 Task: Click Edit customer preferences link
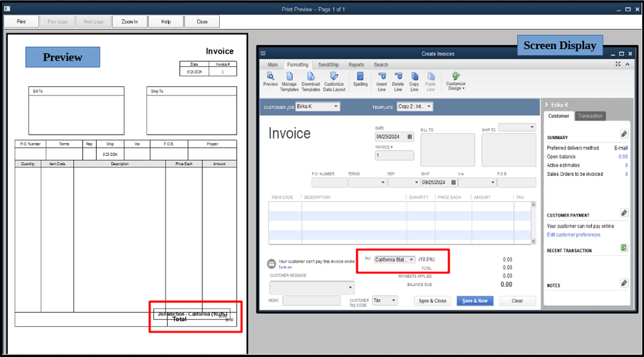point(573,235)
